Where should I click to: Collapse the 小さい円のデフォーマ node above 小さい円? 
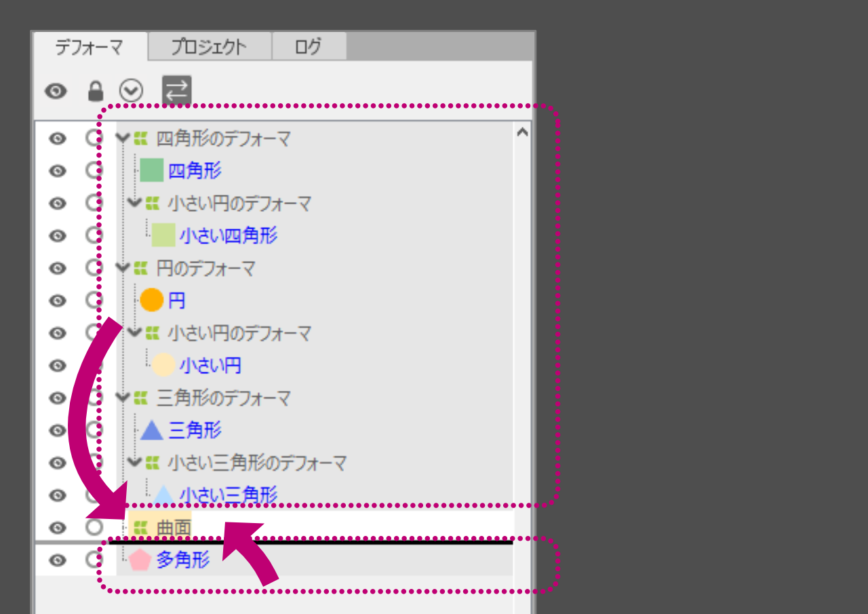coord(135,332)
